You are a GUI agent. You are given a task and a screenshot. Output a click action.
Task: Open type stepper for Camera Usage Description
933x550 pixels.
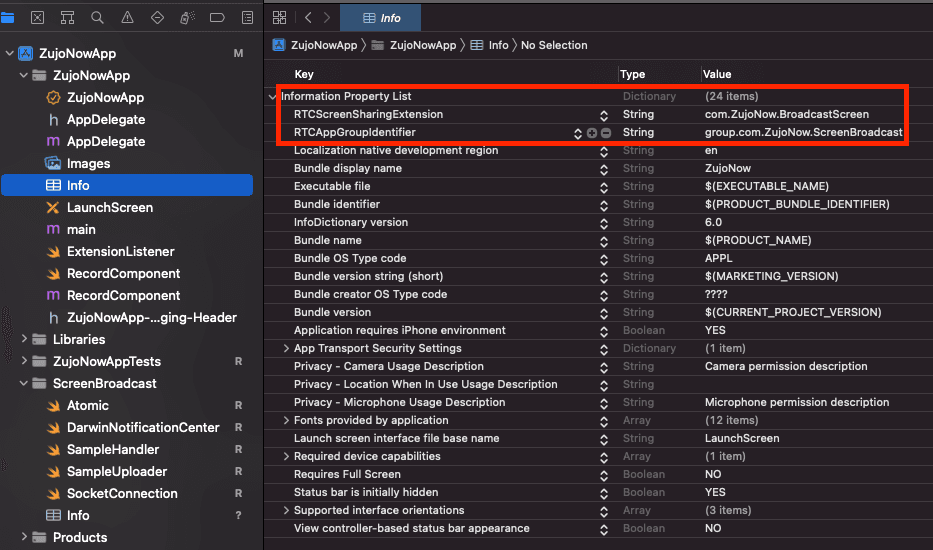[x=604, y=367]
